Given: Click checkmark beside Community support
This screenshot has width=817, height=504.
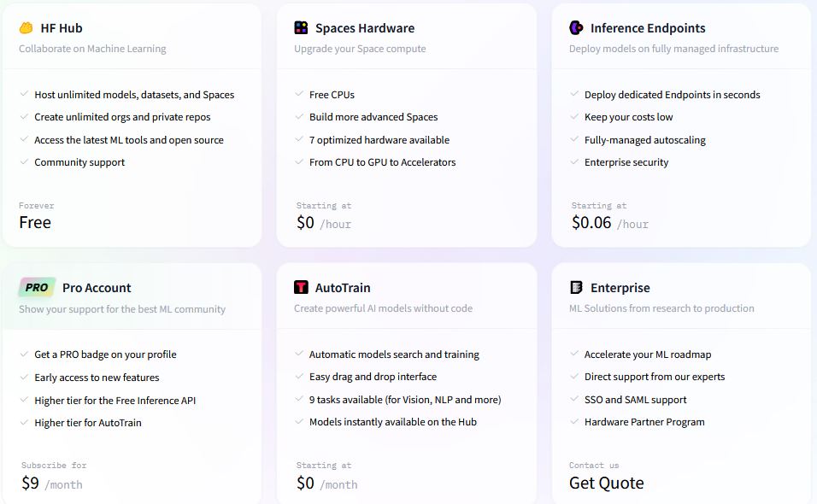Looking at the screenshot, I should 24,161.
